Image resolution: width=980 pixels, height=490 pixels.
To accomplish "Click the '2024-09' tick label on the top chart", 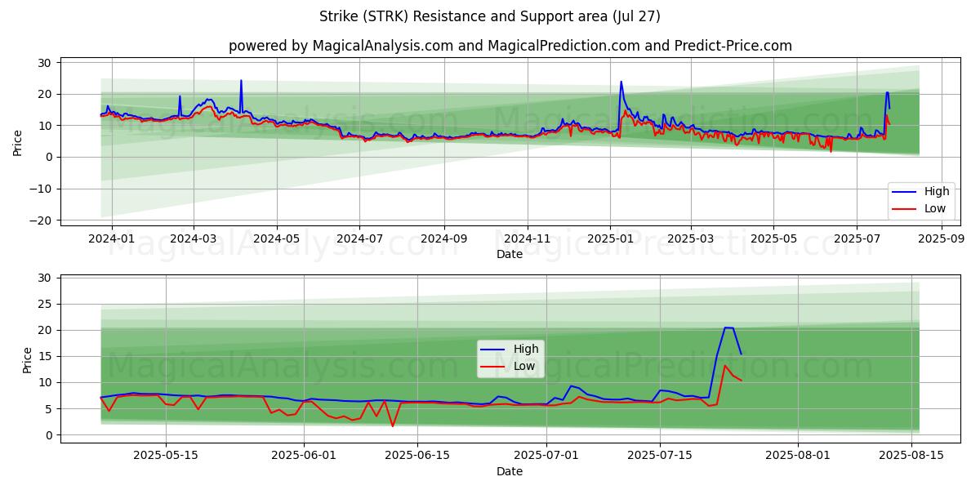I will click(x=444, y=239).
